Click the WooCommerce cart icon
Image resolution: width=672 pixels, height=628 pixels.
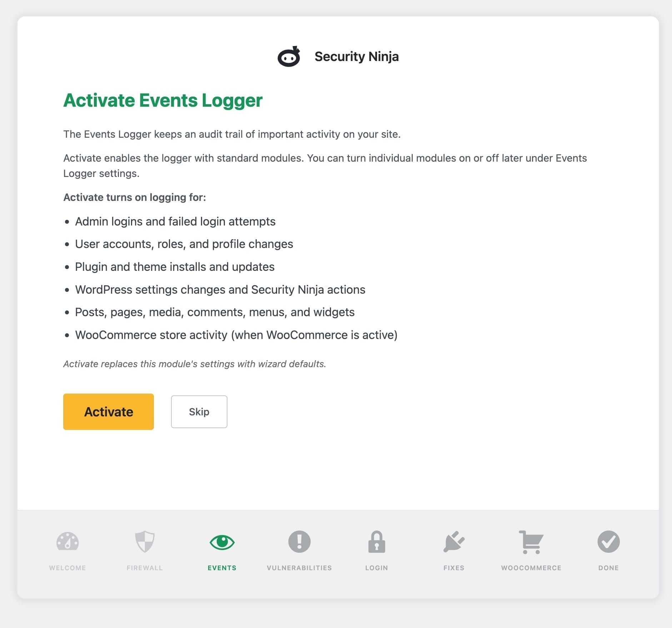click(x=531, y=542)
